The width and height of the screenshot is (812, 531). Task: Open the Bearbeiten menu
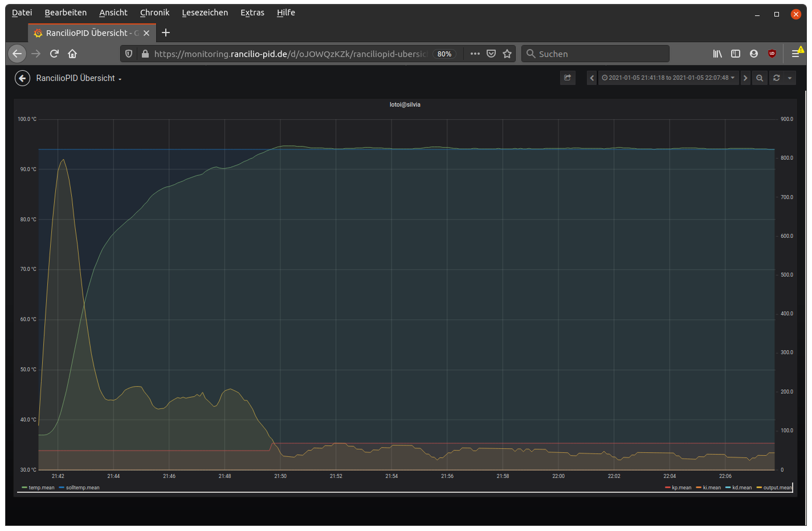tap(66, 13)
